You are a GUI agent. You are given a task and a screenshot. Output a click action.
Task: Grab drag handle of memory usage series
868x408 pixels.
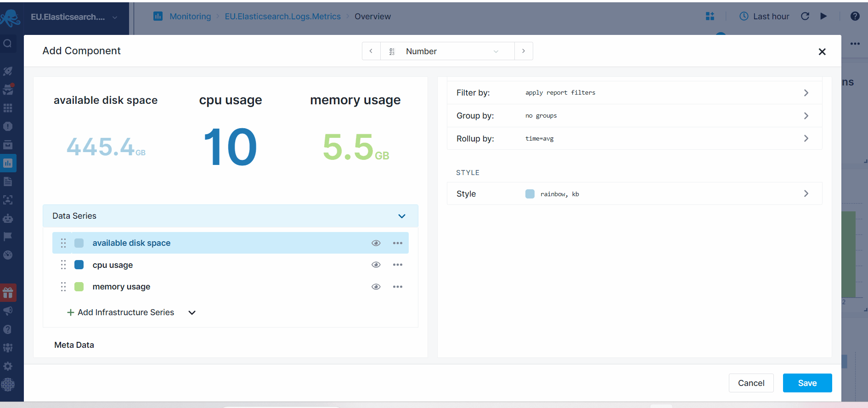[x=63, y=287]
